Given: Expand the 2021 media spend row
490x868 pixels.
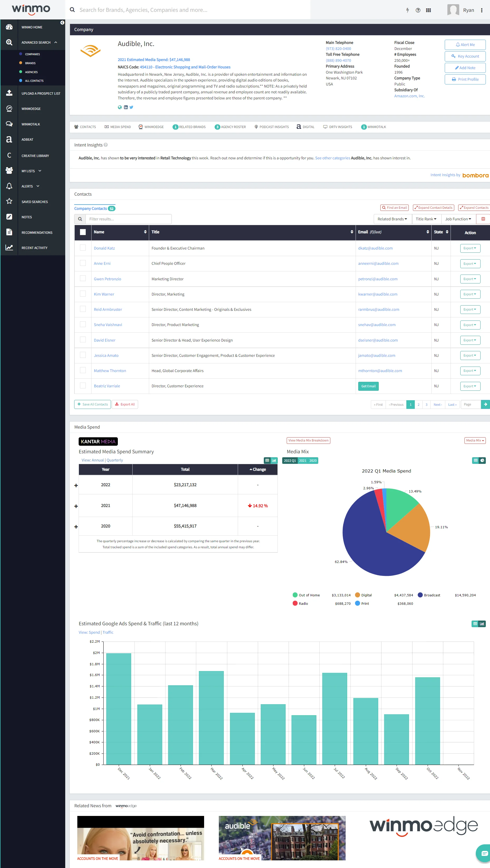Looking at the screenshot, I should click(x=76, y=506).
